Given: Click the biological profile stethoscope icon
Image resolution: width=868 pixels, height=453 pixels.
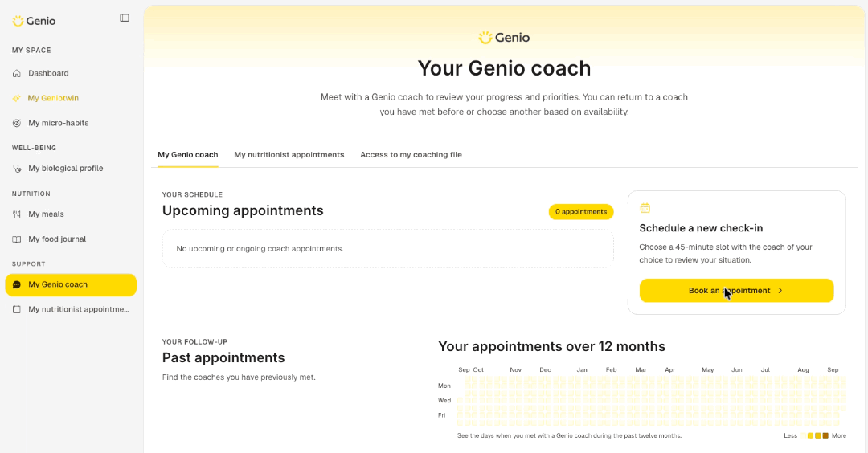Looking at the screenshot, I should [x=17, y=168].
